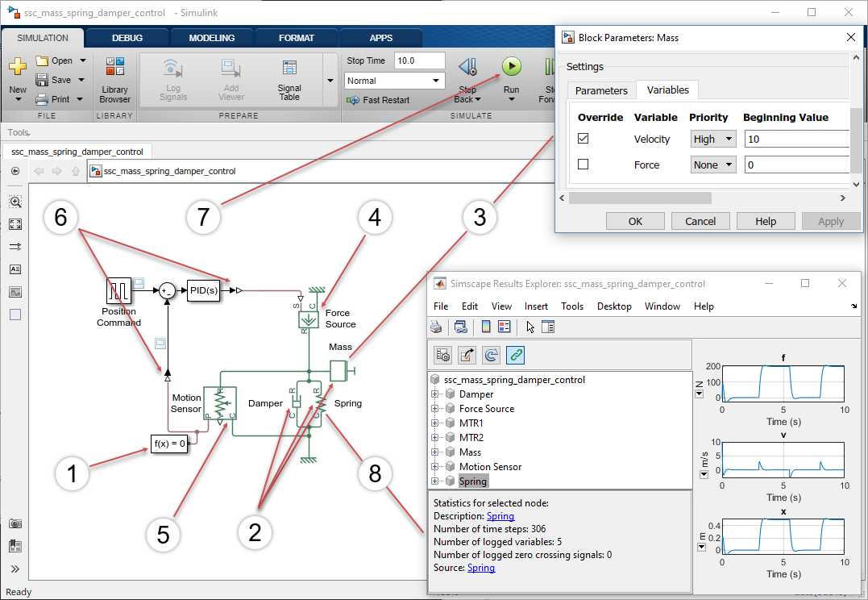
Task: Switch to the FORMAT ribbon tab
Action: (x=296, y=38)
